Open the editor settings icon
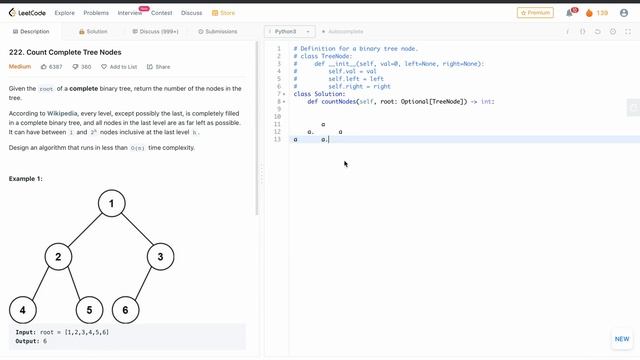Image resolution: width=640 pixels, height=360 pixels. [x=613, y=31]
